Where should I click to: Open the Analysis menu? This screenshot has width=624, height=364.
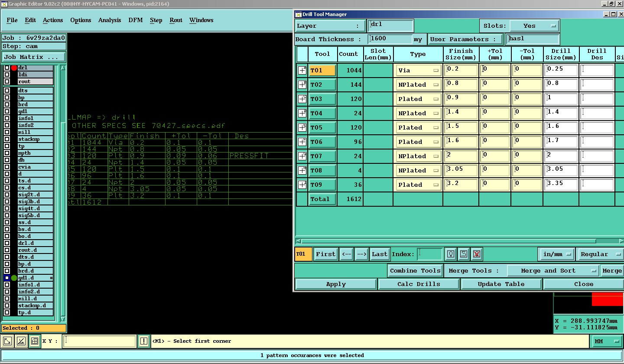(x=110, y=20)
